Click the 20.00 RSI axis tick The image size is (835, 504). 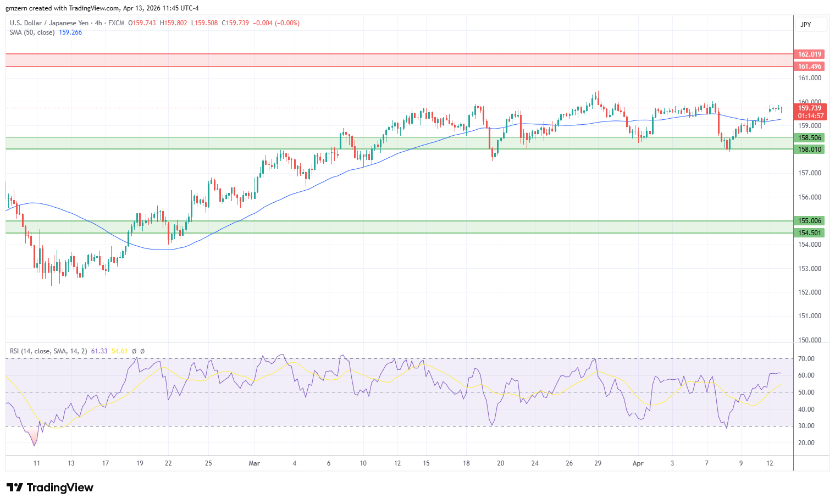click(x=806, y=443)
